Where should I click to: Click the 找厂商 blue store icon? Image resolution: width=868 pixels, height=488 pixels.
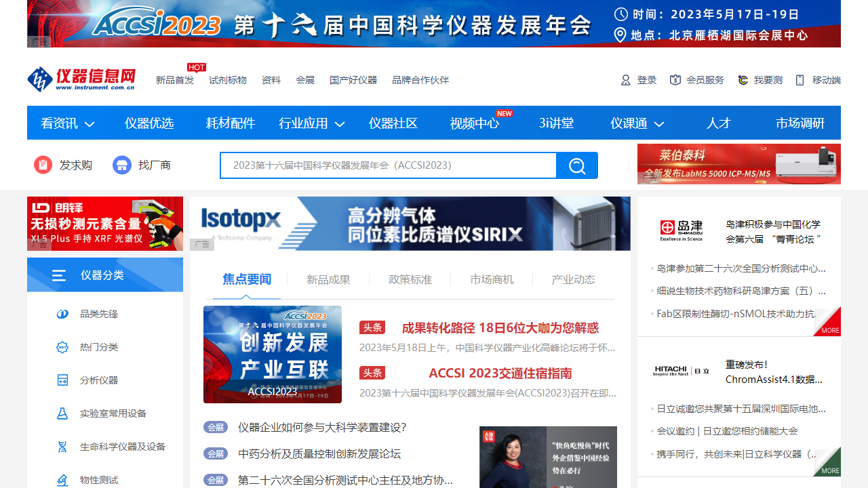click(x=122, y=165)
